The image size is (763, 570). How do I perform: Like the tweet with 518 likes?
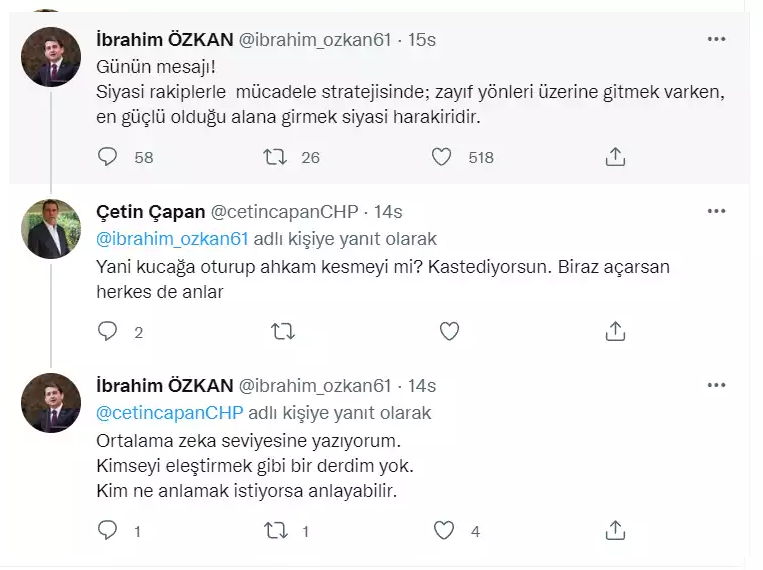click(x=442, y=157)
